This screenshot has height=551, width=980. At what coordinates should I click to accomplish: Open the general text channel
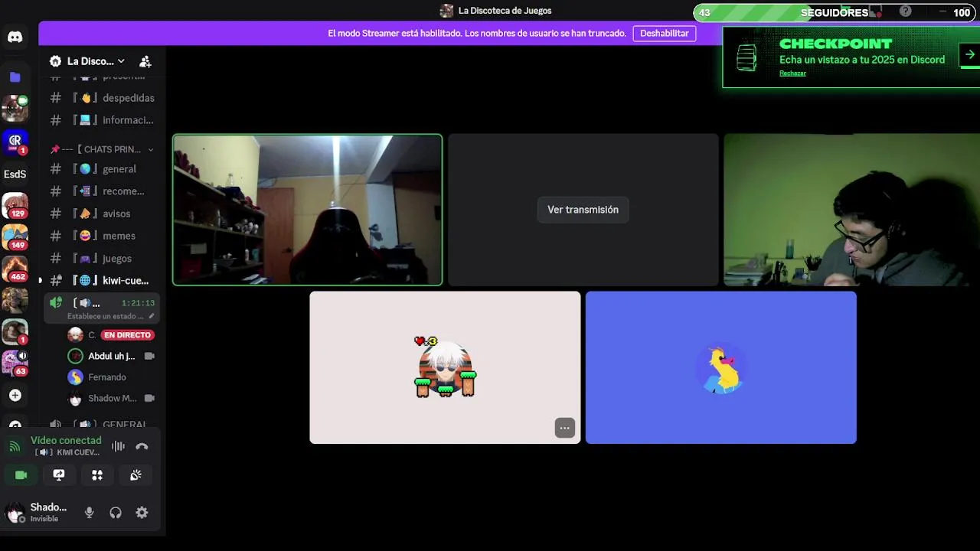(x=102, y=169)
